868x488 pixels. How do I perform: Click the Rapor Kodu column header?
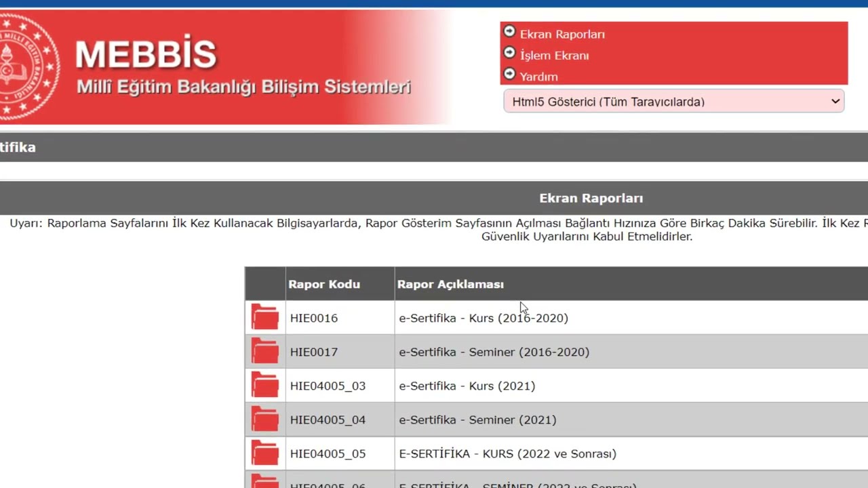pos(324,284)
